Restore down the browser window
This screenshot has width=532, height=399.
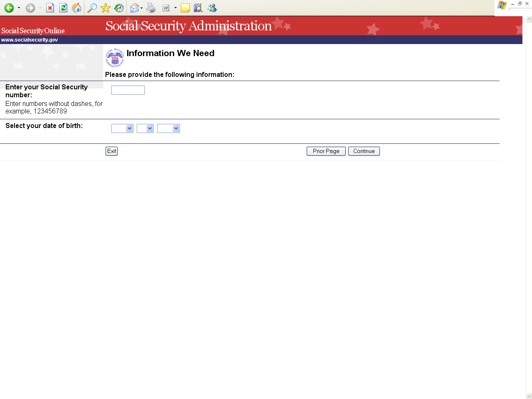pos(520,4)
